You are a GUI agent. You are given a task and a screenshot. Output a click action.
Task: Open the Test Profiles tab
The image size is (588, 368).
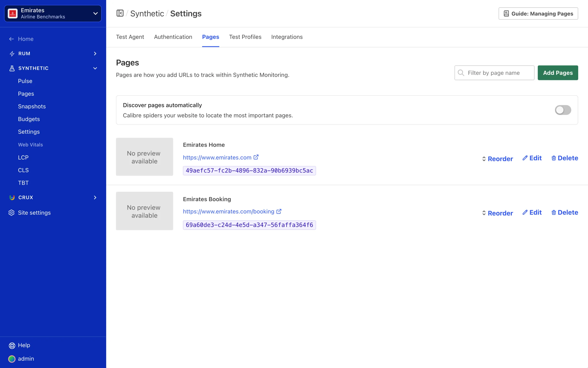pyautogui.click(x=245, y=37)
